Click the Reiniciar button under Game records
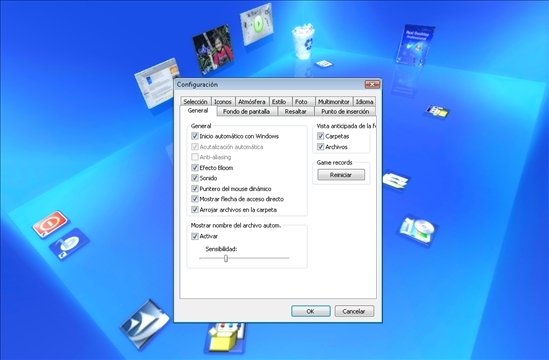This screenshot has width=549, height=360. [341, 175]
